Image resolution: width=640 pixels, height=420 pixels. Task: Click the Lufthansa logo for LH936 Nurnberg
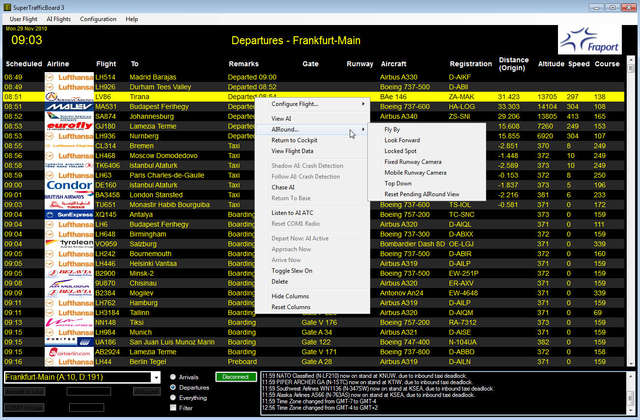click(69, 136)
